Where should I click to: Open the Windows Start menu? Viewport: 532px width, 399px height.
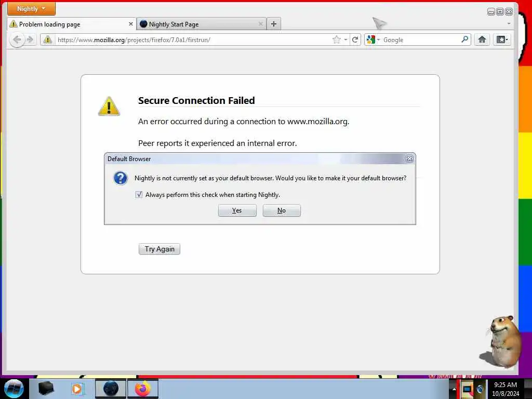click(x=14, y=389)
